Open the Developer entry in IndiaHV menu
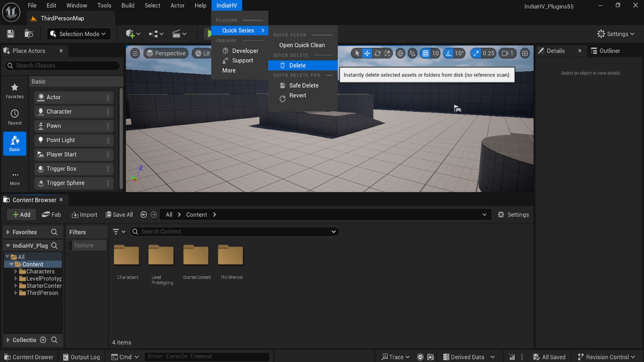Image resolution: width=644 pixels, height=362 pixels. coord(239,51)
